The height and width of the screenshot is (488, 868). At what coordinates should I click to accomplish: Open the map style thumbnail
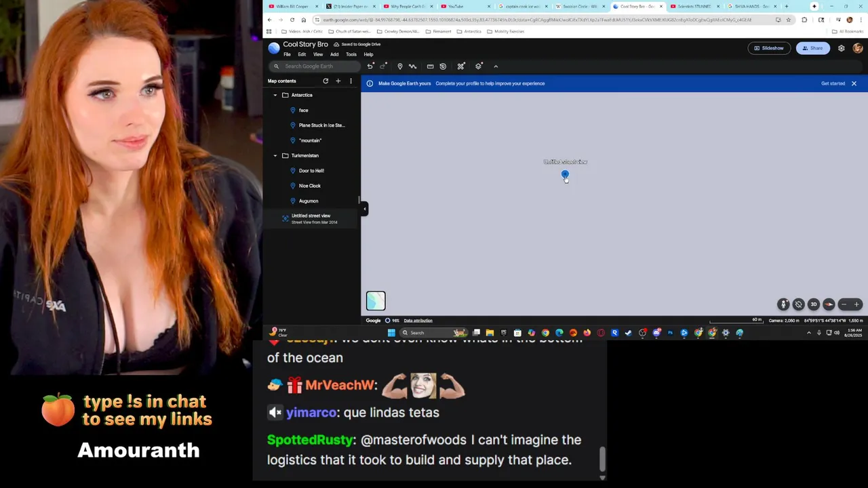click(x=376, y=301)
